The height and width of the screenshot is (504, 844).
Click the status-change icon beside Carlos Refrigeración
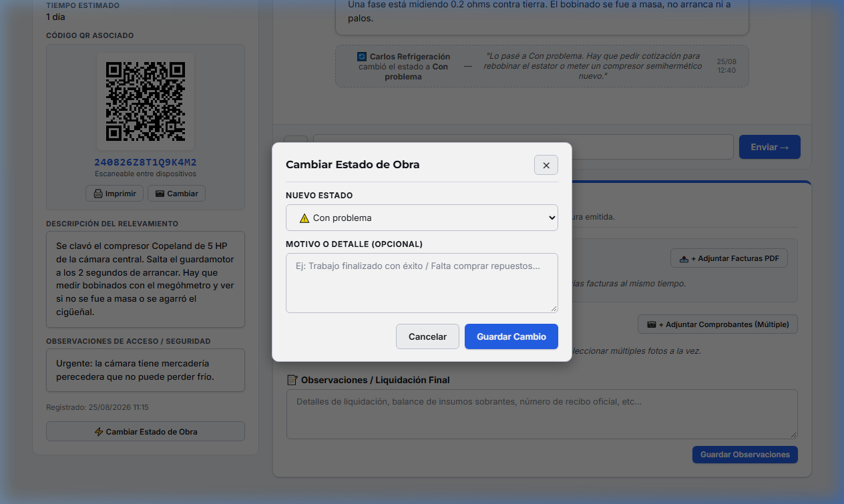tap(362, 57)
